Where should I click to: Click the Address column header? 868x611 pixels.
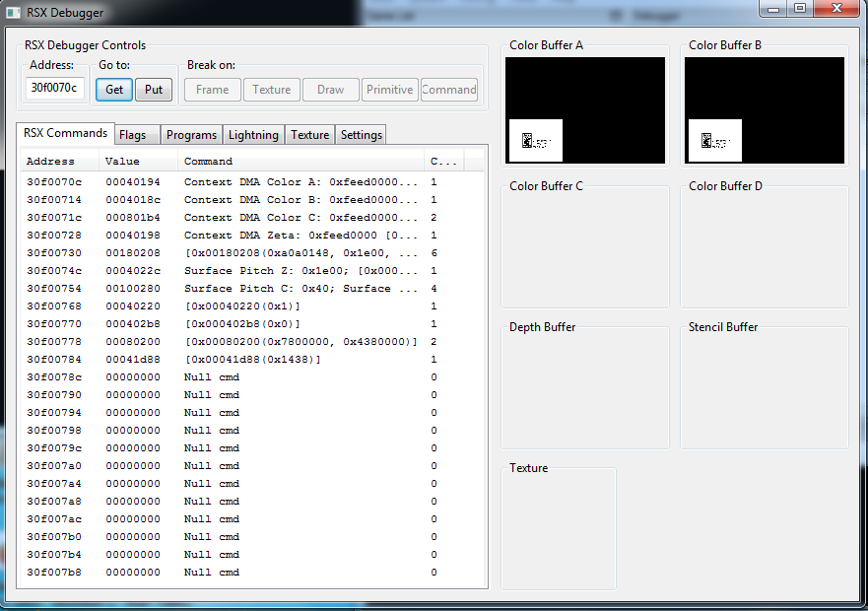50,161
